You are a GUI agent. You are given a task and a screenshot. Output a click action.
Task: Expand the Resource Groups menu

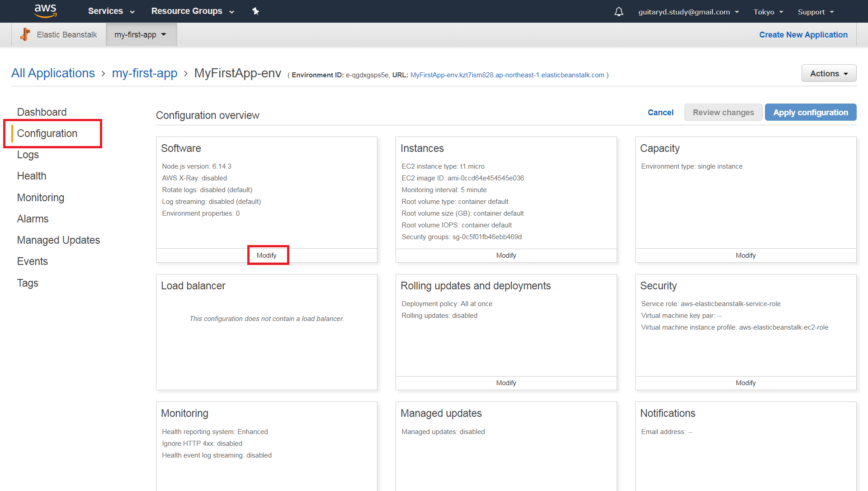point(193,11)
